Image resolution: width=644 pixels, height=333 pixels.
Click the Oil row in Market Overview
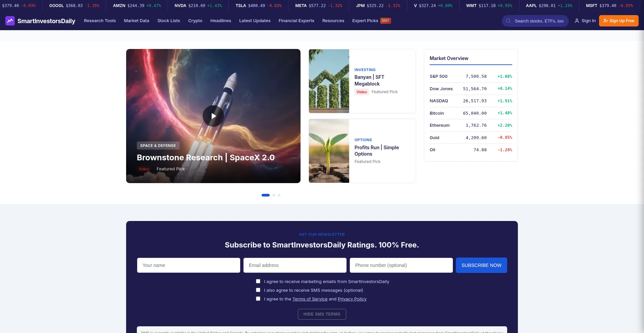click(471, 150)
